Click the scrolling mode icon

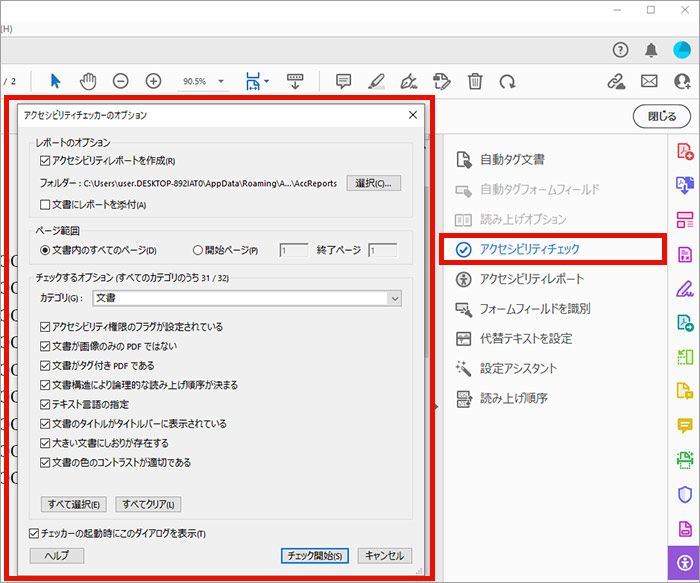(x=295, y=81)
